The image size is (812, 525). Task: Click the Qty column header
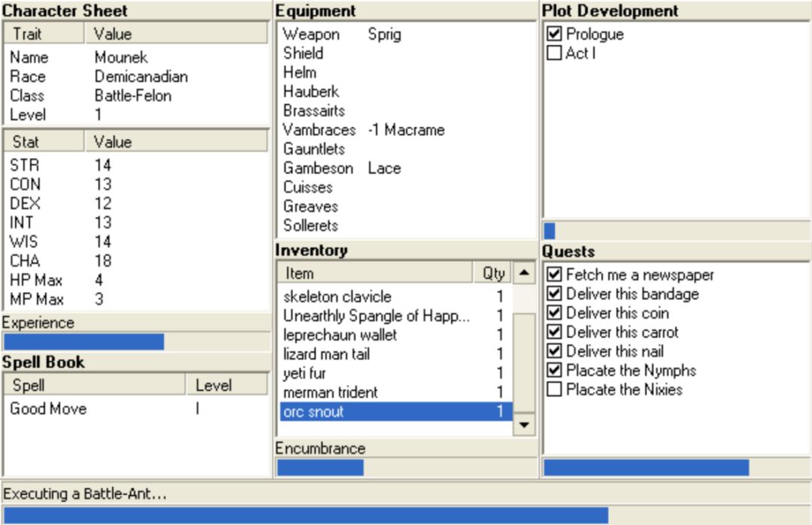(x=493, y=273)
